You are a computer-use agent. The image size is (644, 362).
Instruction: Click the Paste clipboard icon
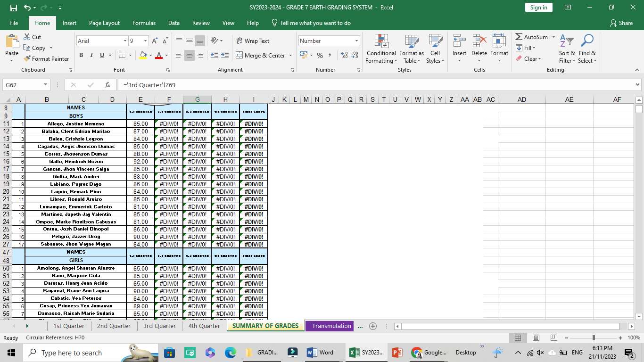point(12,41)
